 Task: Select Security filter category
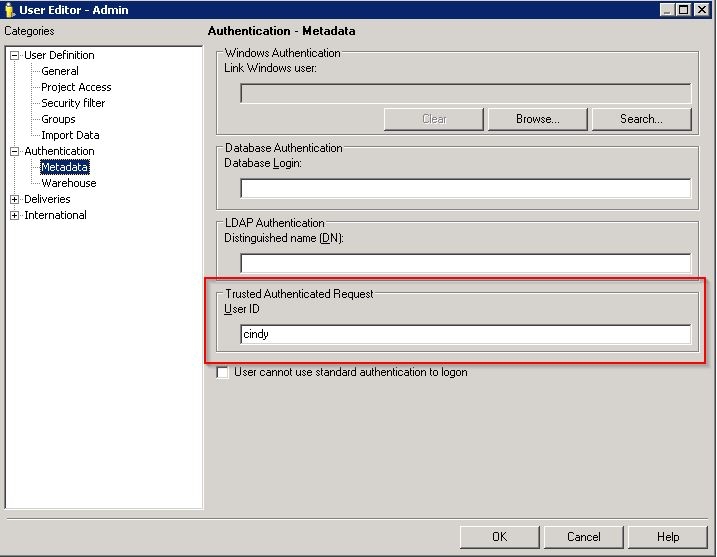[73, 103]
